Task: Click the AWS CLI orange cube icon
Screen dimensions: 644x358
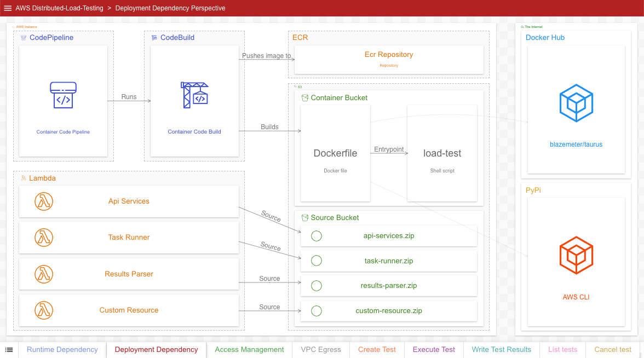Action: pos(576,255)
